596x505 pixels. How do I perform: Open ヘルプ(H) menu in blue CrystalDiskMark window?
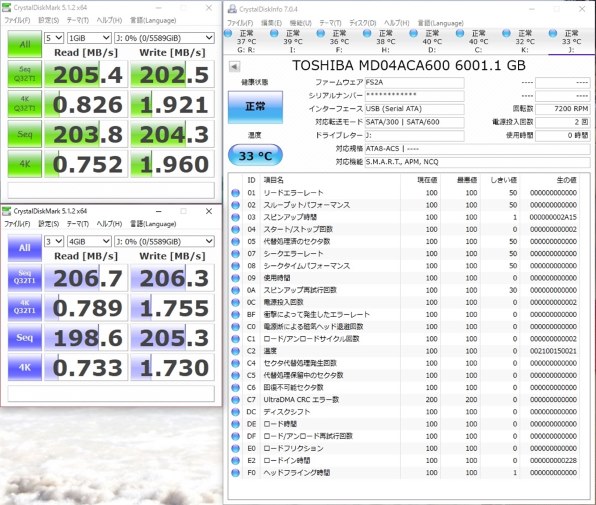109,224
